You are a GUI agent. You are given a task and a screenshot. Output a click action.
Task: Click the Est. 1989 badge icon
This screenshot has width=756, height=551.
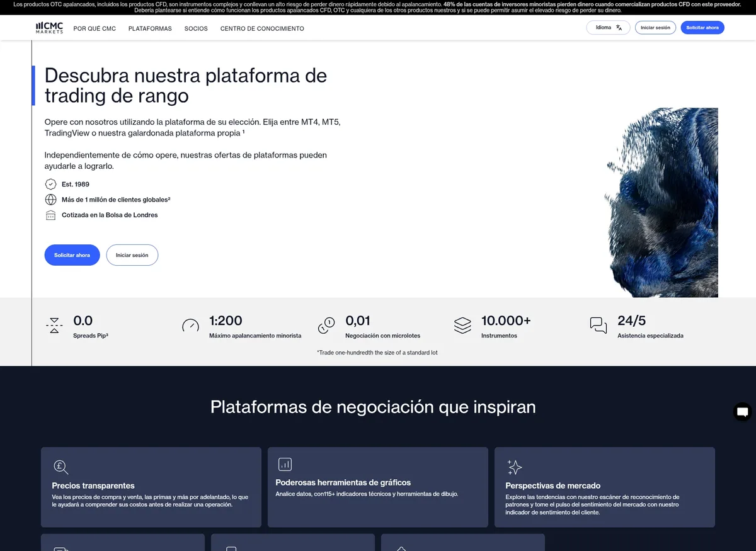coord(51,184)
